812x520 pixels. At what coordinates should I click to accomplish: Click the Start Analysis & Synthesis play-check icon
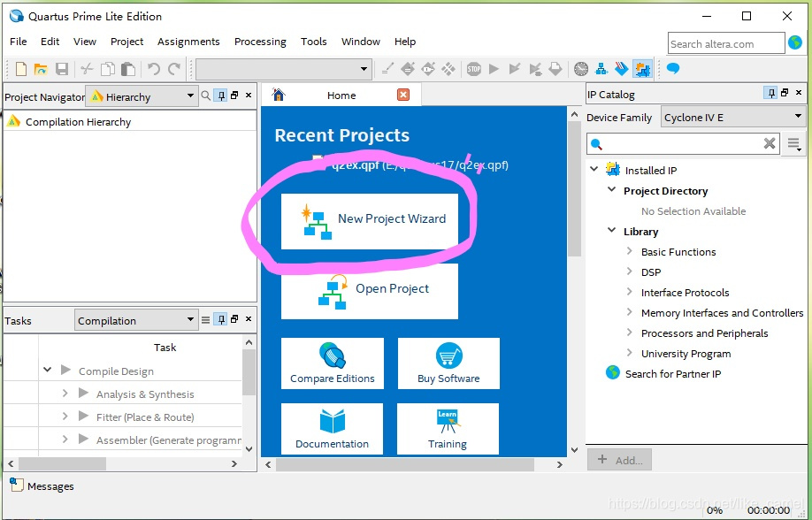click(514, 69)
